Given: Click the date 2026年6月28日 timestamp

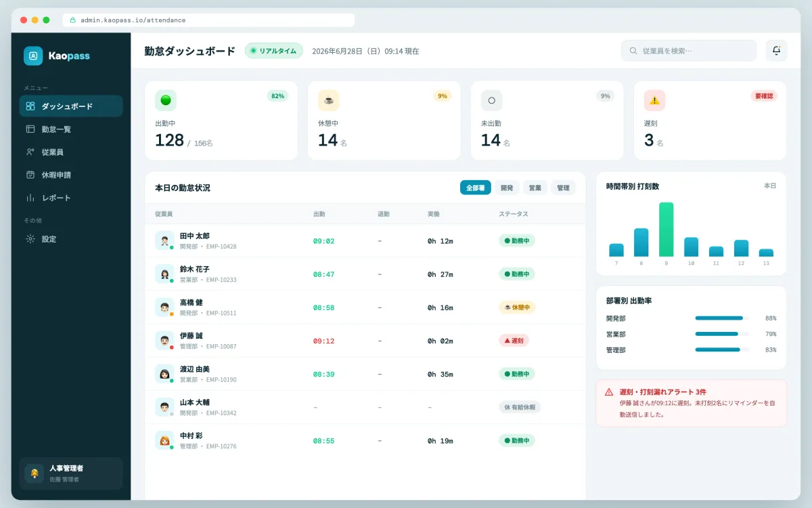Looking at the screenshot, I should coord(365,51).
